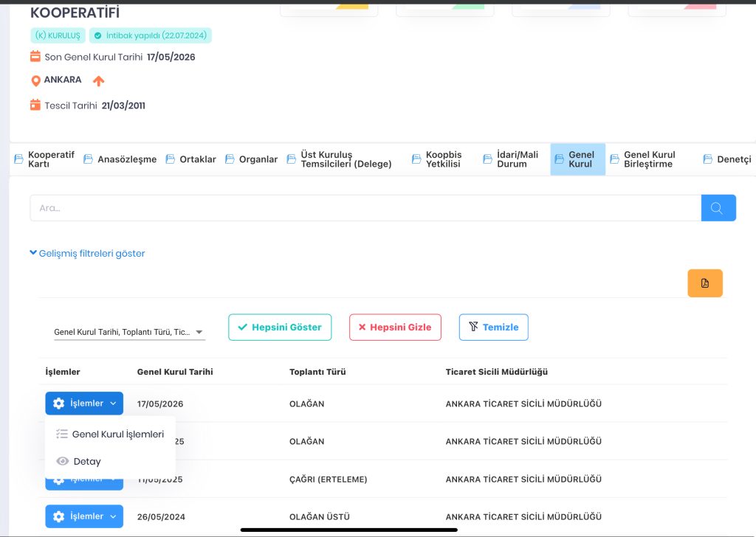Select the Genel Kurul tab
The image size is (756, 537).
[577, 159]
